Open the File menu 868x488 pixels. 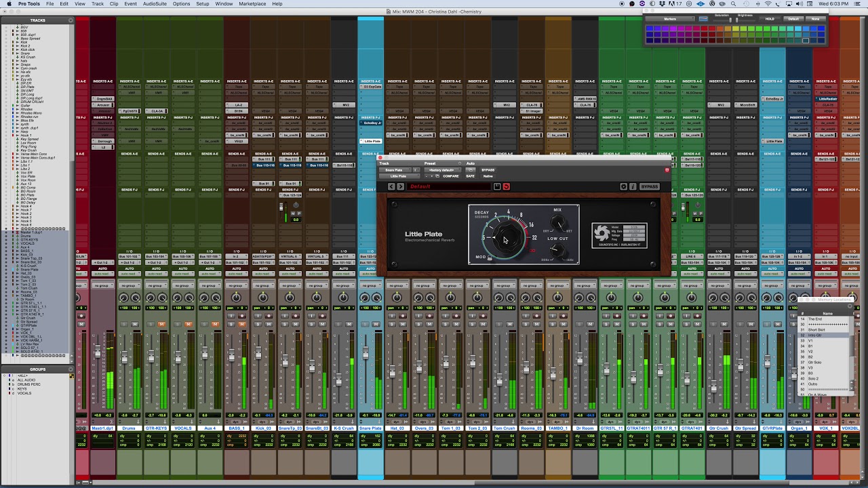click(x=50, y=4)
